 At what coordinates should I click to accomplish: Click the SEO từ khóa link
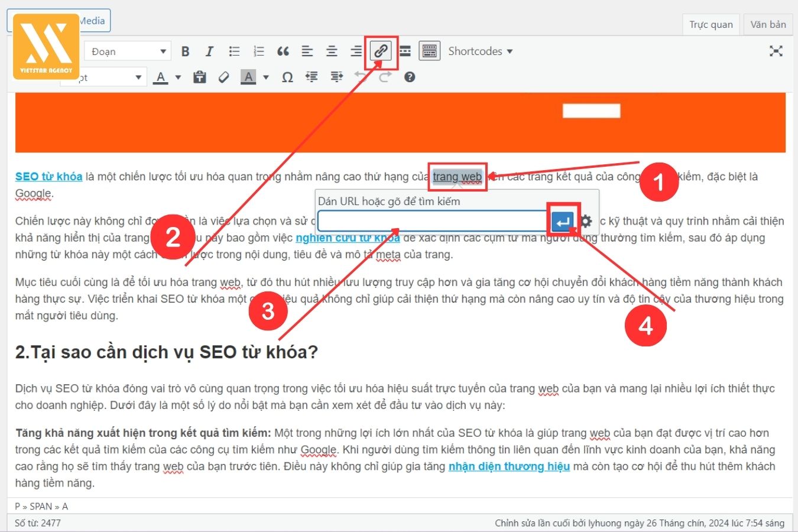click(48, 176)
